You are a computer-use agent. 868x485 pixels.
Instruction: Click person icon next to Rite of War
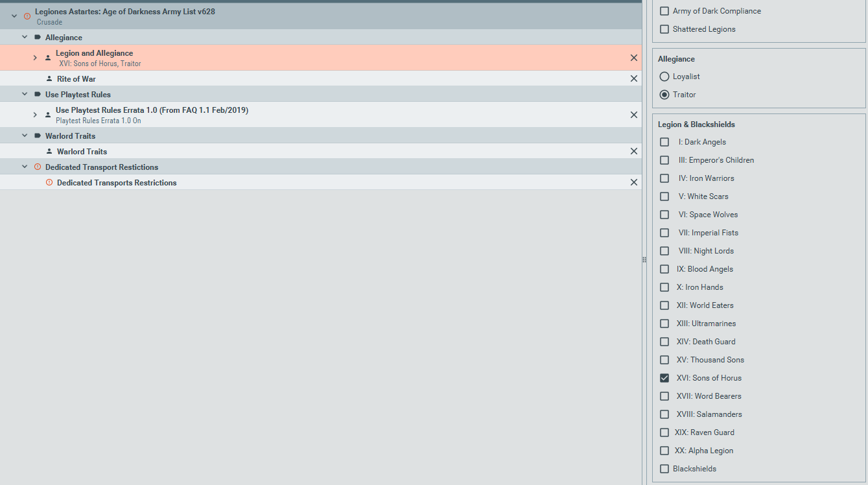[x=49, y=79]
